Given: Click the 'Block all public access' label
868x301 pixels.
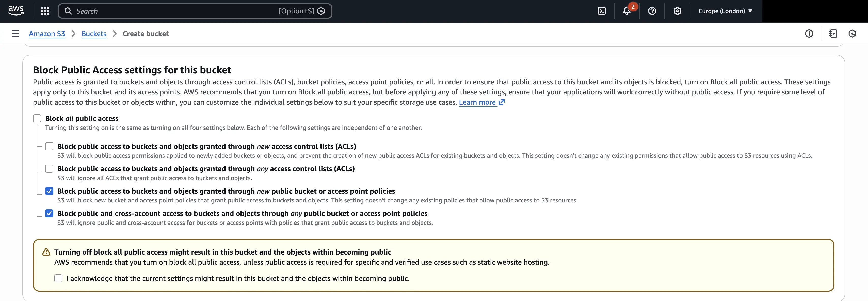Looking at the screenshot, I should pyautogui.click(x=82, y=118).
